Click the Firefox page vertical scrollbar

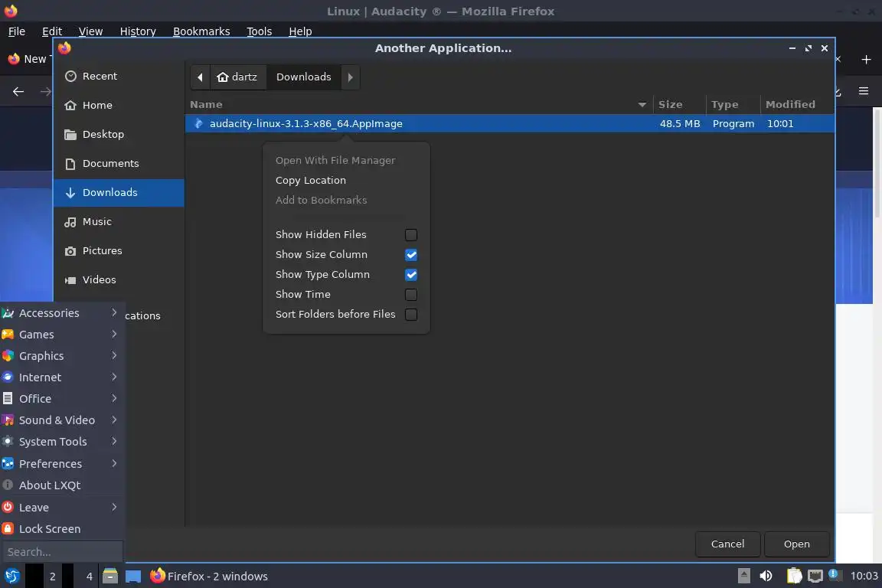tap(877, 162)
